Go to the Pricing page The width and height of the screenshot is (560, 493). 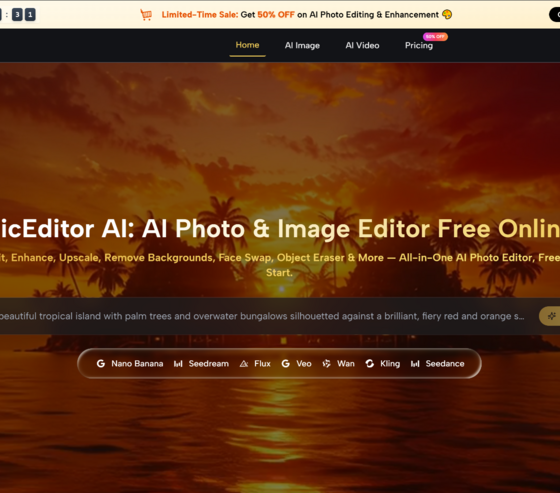[419, 46]
